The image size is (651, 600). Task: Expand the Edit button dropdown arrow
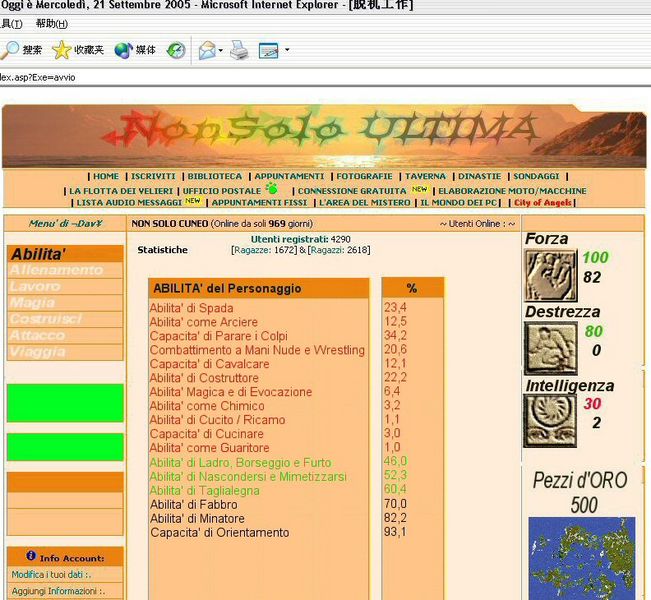(287, 50)
